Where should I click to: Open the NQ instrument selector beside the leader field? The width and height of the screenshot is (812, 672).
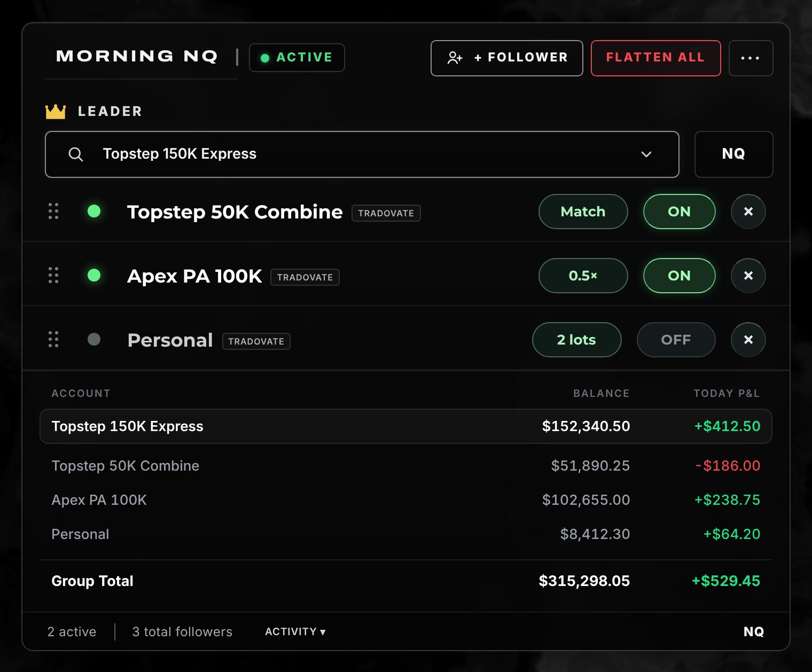tap(734, 154)
